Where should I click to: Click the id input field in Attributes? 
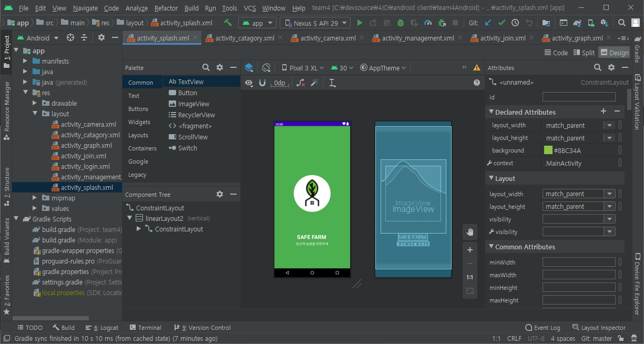tap(578, 97)
